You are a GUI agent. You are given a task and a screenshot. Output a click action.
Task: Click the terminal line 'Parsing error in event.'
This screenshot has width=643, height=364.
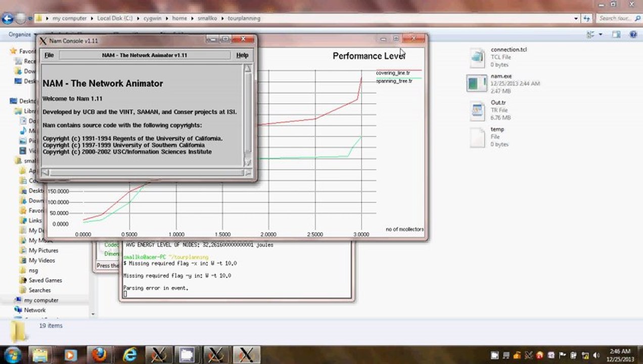156,288
